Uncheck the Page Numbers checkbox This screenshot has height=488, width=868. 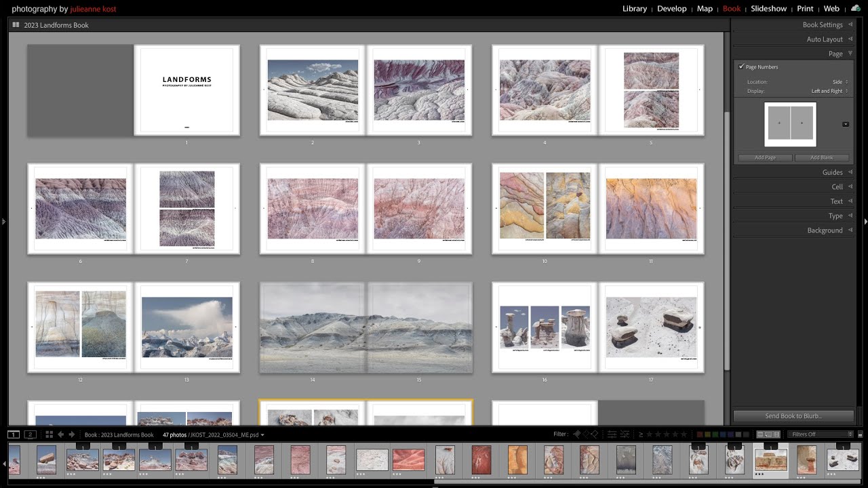tap(741, 67)
